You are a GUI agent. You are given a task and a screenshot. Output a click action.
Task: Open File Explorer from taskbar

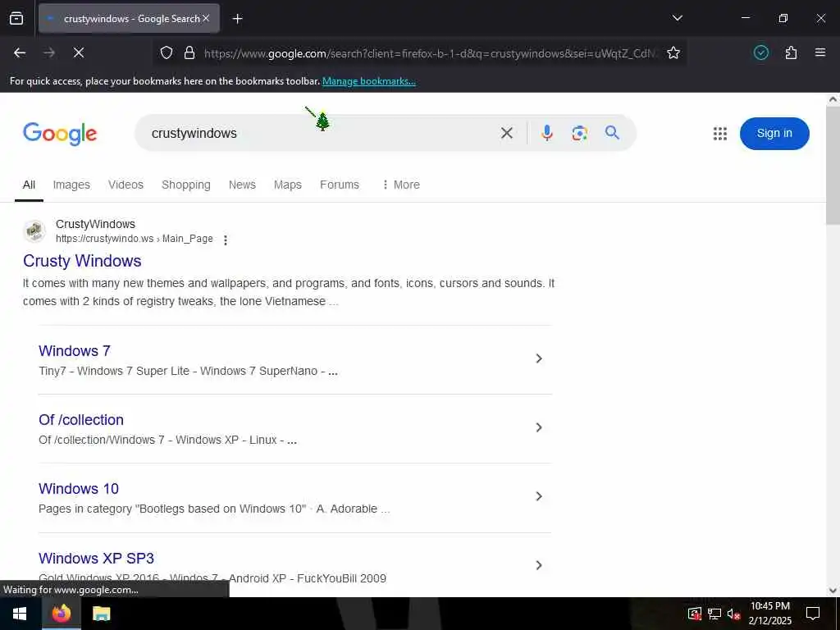click(x=101, y=614)
